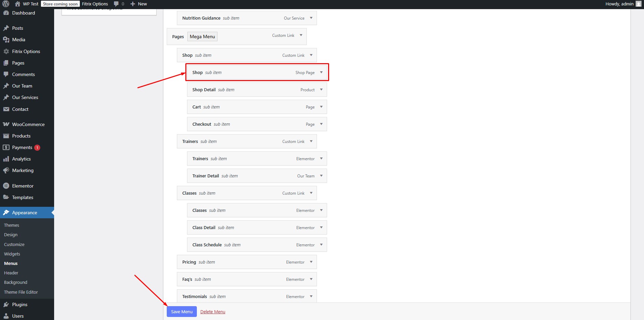
Task: Click the Elementor icon in sidebar
Action: [6, 186]
